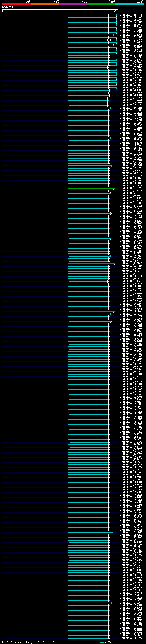
Task: Select hit label UniRef100_A3VT18
Action: [x=131, y=595]
